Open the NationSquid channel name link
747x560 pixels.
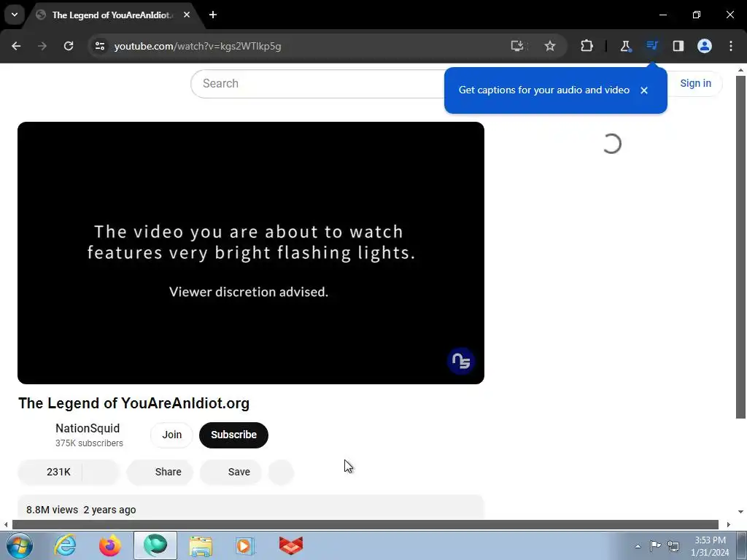[88, 429]
